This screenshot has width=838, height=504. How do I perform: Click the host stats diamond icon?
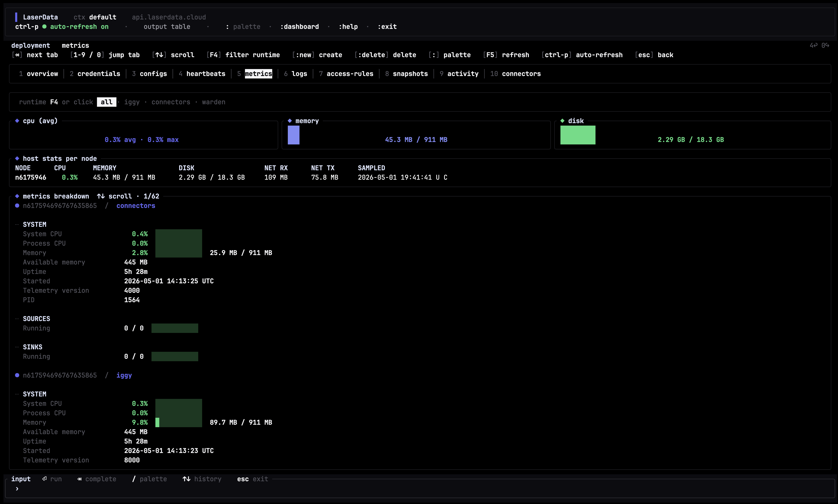(17, 158)
